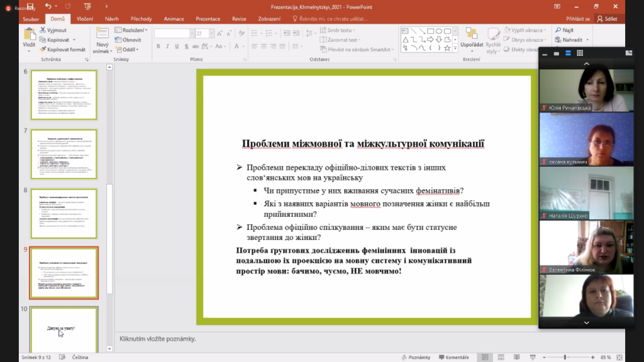This screenshot has height=362, width=644.
Task: Toggle text shadow
Action: tap(186, 47)
